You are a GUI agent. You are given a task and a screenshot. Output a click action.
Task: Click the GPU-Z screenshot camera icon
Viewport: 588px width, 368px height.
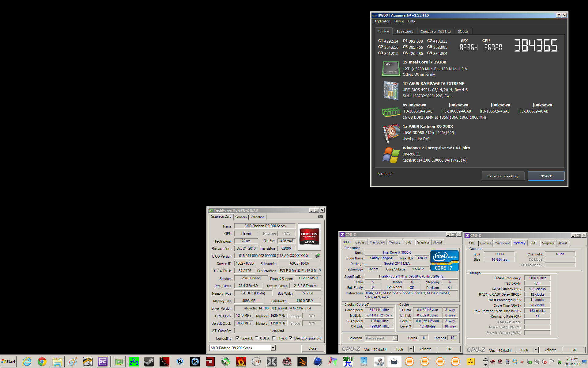click(x=320, y=217)
